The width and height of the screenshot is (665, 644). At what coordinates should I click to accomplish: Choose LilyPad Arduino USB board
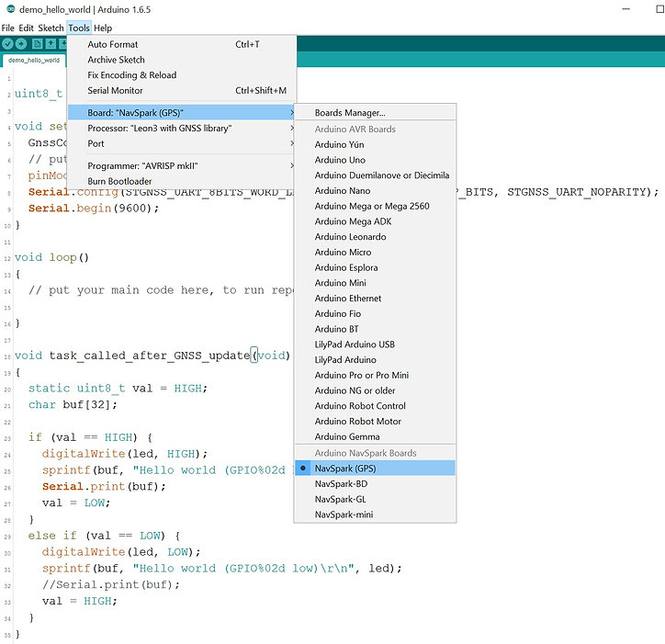point(375,345)
